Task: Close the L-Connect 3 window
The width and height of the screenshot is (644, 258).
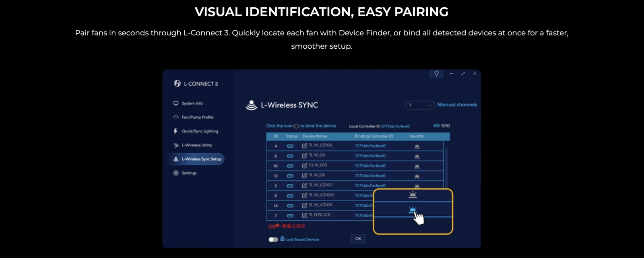Action: (475, 74)
